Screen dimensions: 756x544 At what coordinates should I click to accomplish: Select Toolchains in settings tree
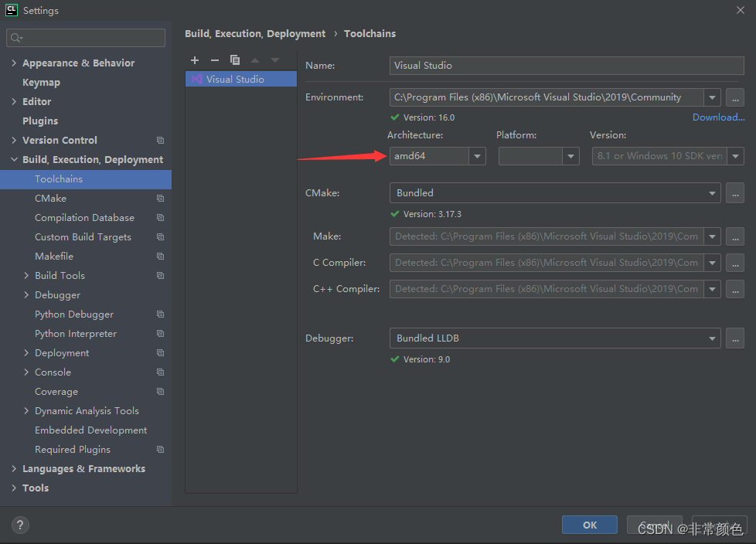pyautogui.click(x=86, y=179)
